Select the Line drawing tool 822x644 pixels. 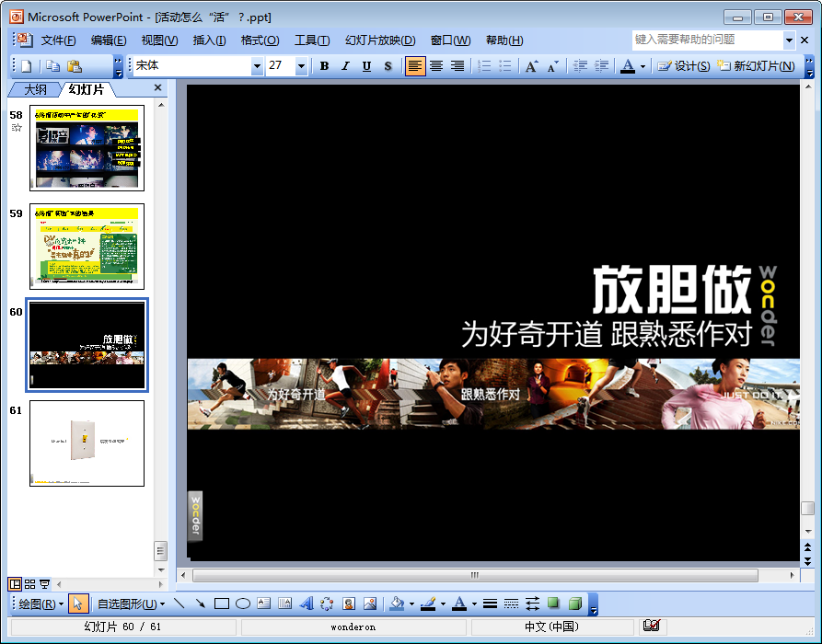tap(179, 604)
